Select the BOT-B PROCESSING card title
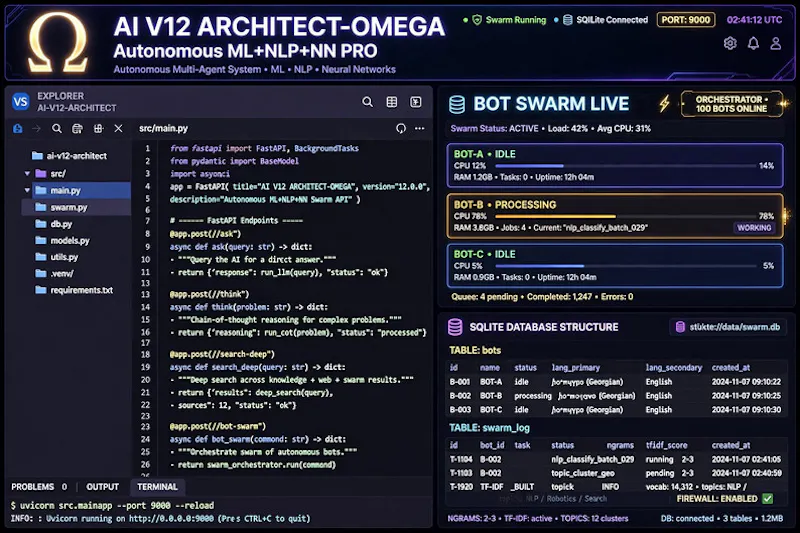Image resolution: width=800 pixels, height=533 pixels. 505,205
